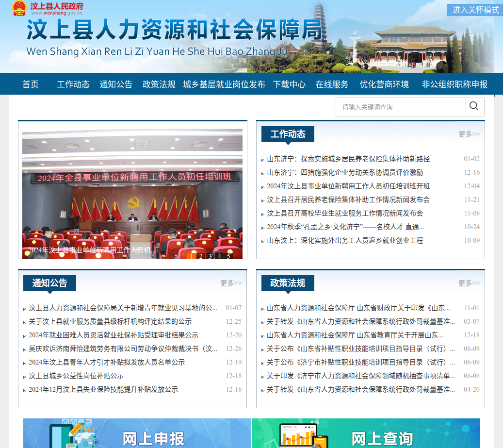
Task: Open the 网上申报 banner
Action: (x=137, y=433)
